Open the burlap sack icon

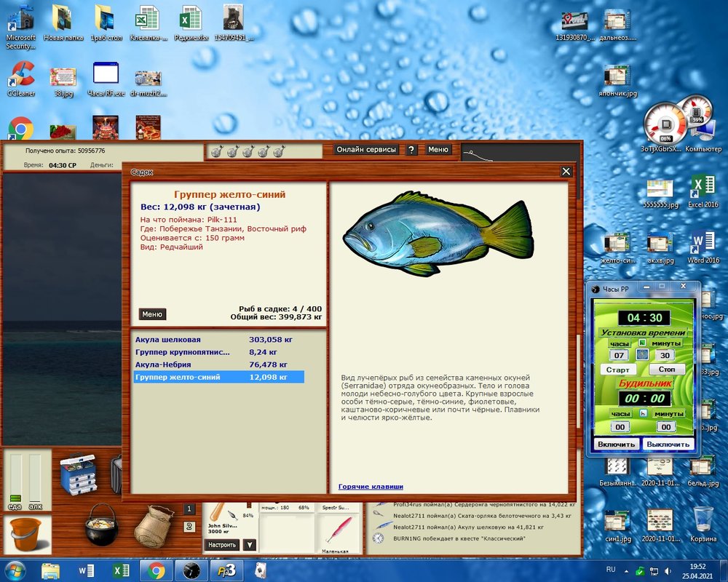(x=154, y=525)
